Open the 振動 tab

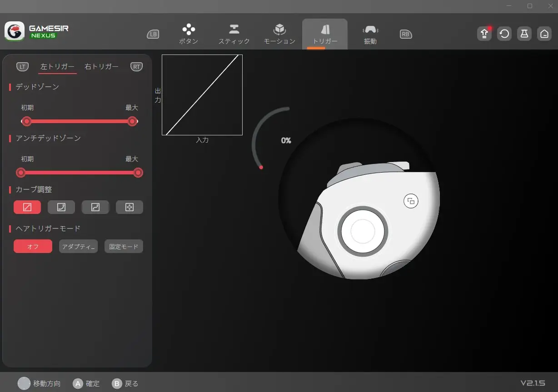point(370,35)
